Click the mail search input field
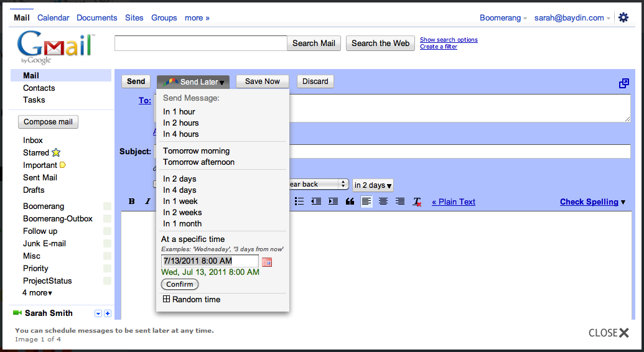Screen dimensions: 644x352 (x=201, y=43)
